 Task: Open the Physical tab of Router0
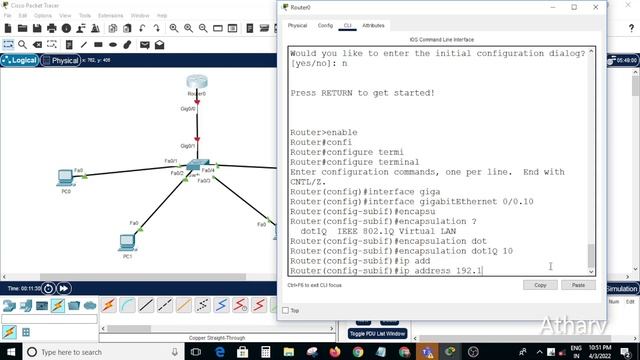pyautogui.click(x=297, y=25)
